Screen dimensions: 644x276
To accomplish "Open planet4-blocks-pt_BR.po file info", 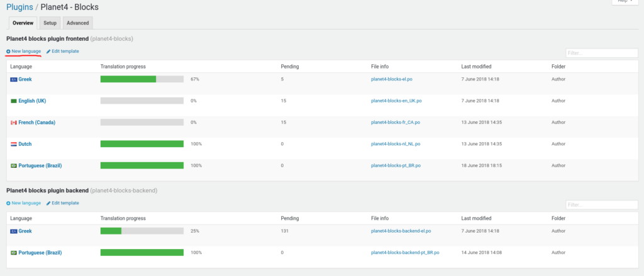I will click(396, 165).
